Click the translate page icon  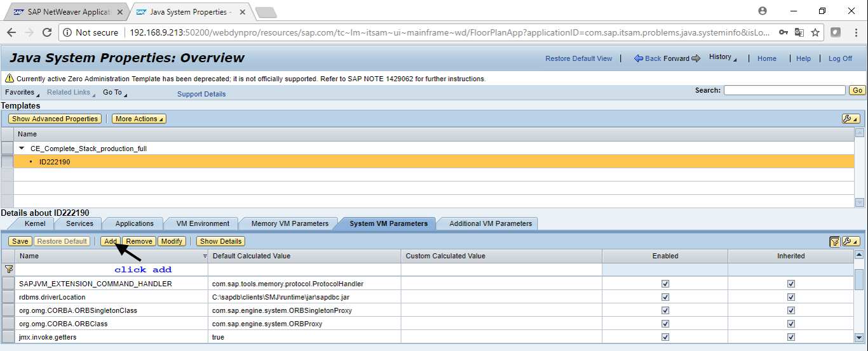(799, 32)
